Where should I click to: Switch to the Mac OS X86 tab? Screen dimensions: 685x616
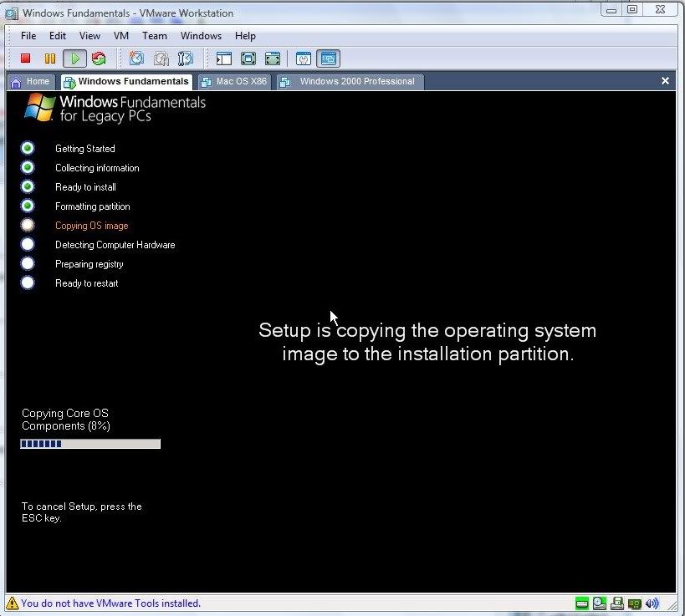click(x=234, y=81)
